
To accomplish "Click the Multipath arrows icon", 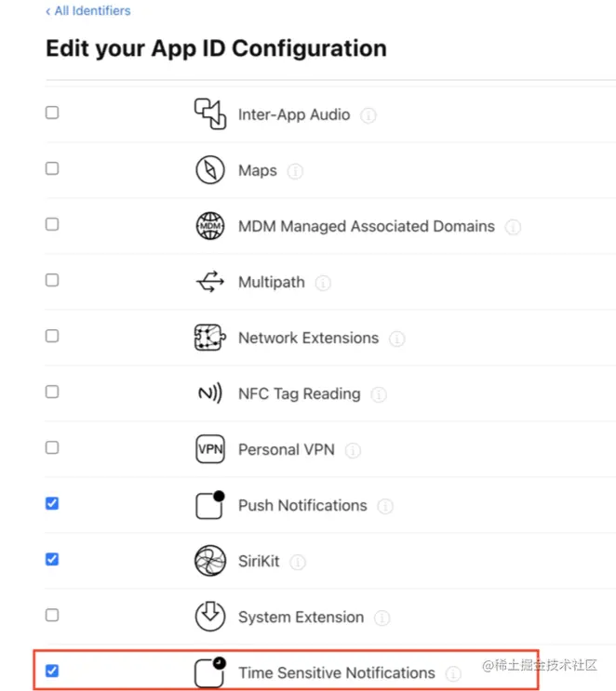I will coord(209,282).
